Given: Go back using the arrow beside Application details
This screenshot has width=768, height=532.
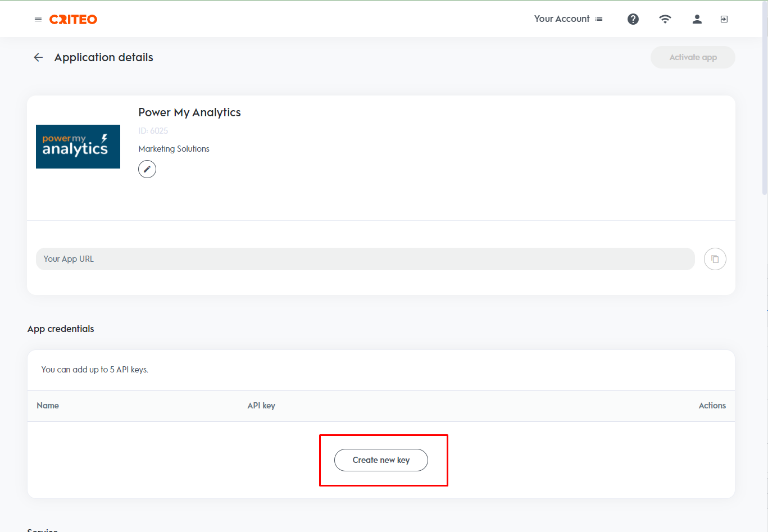Looking at the screenshot, I should click(x=38, y=57).
